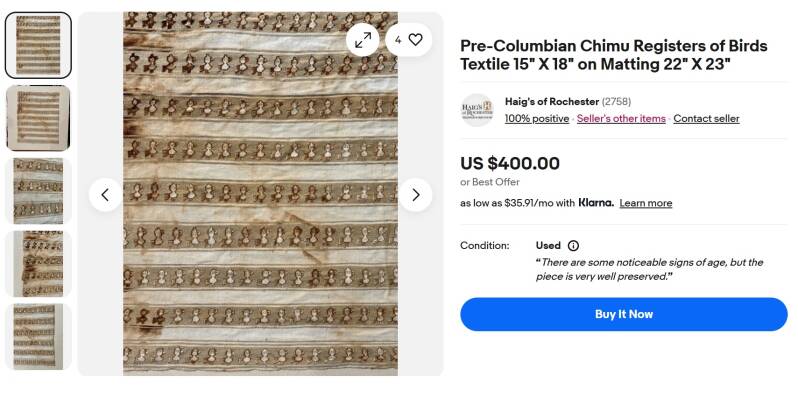Open the 100% positive feedback link
Screen dimensions: 798x405
click(536, 119)
